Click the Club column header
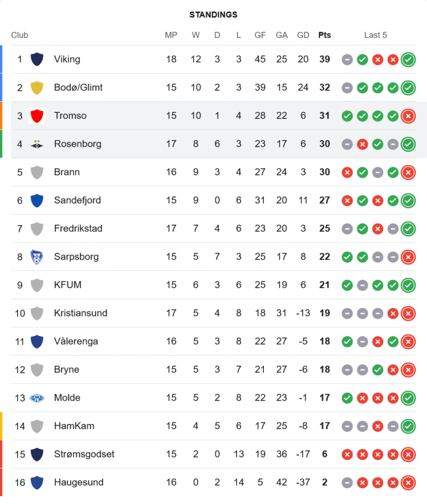Image resolution: width=427 pixels, height=504 pixels. 20,35
